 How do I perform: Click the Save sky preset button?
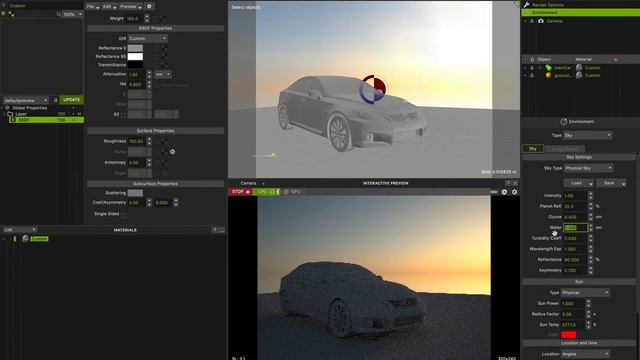click(611, 183)
